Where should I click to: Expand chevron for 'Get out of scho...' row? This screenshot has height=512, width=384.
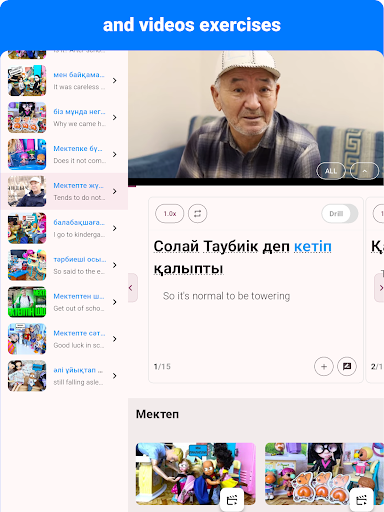[x=115, y=302]
